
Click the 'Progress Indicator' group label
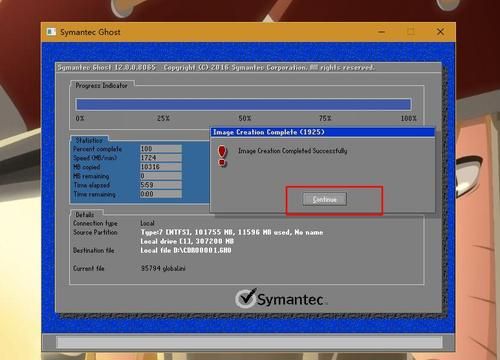click(101, 85)
